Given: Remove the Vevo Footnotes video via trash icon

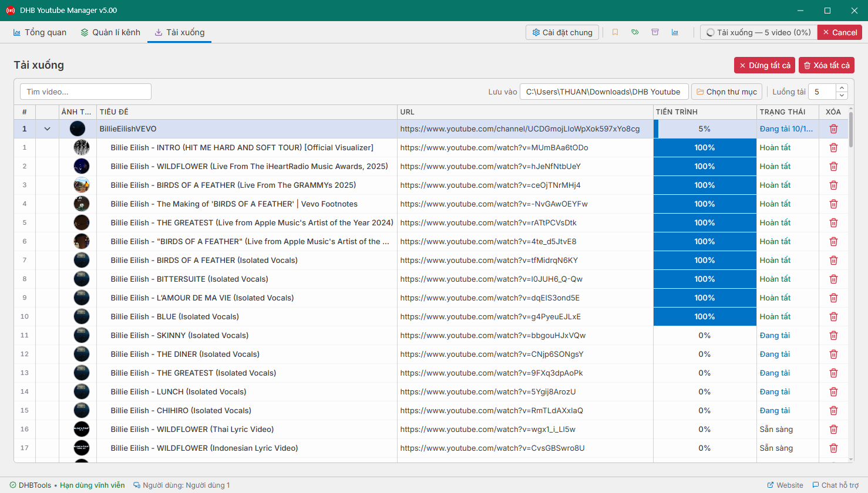Looking at the screenshot, I should 833,204.
